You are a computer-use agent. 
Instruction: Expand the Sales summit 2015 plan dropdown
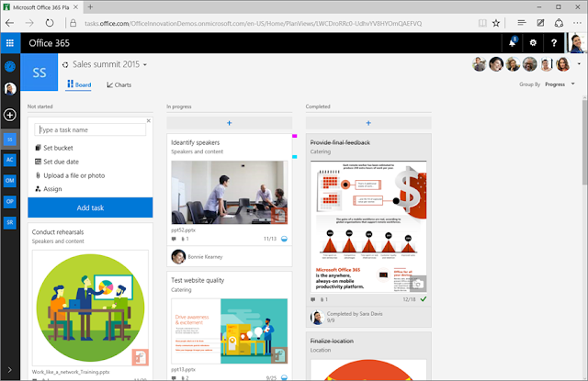coord(145,65)
